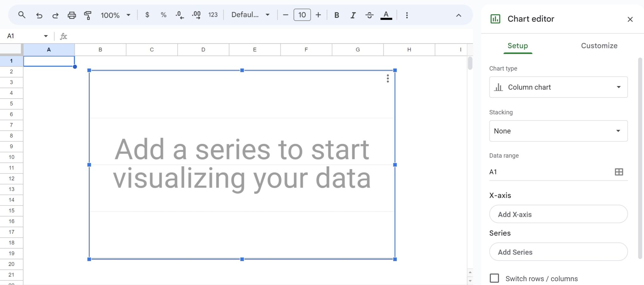Select the Paint format tool
The image size is (644, 285).
(x=88, y=15)
